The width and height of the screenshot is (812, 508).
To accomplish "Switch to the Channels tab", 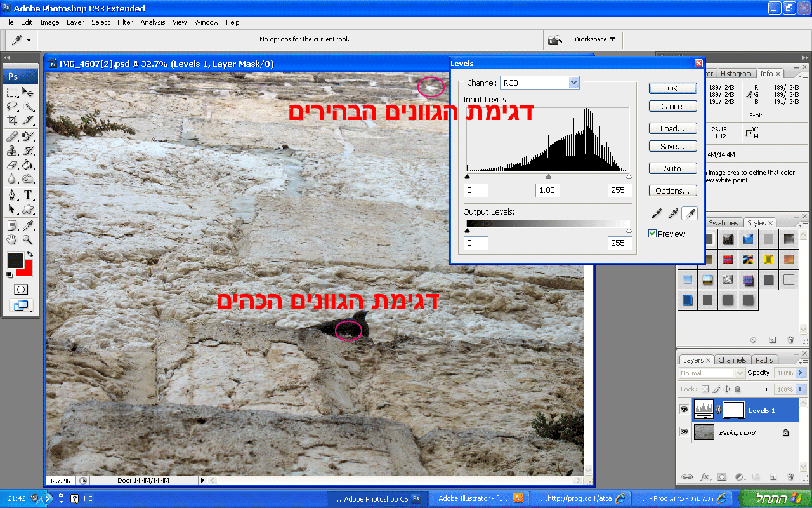I will 733,360.
